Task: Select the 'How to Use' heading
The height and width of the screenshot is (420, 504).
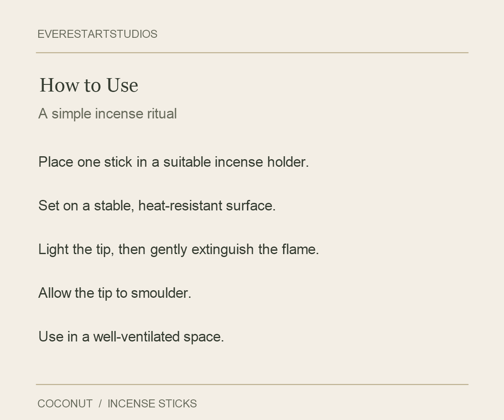Action: (89, 85)
